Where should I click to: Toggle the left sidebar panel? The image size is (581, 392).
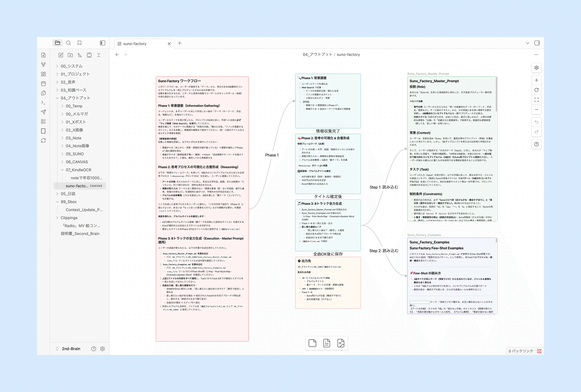(x=103, y=43)
